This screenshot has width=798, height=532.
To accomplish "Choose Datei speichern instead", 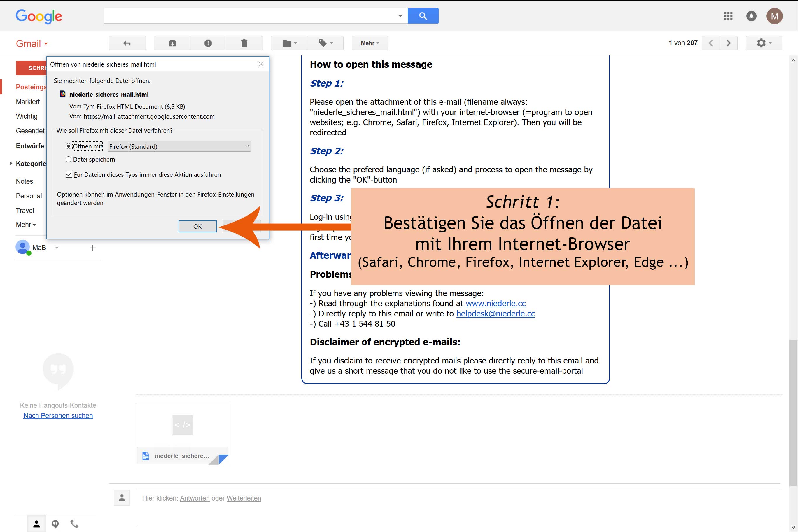I will tap(69, 159).
